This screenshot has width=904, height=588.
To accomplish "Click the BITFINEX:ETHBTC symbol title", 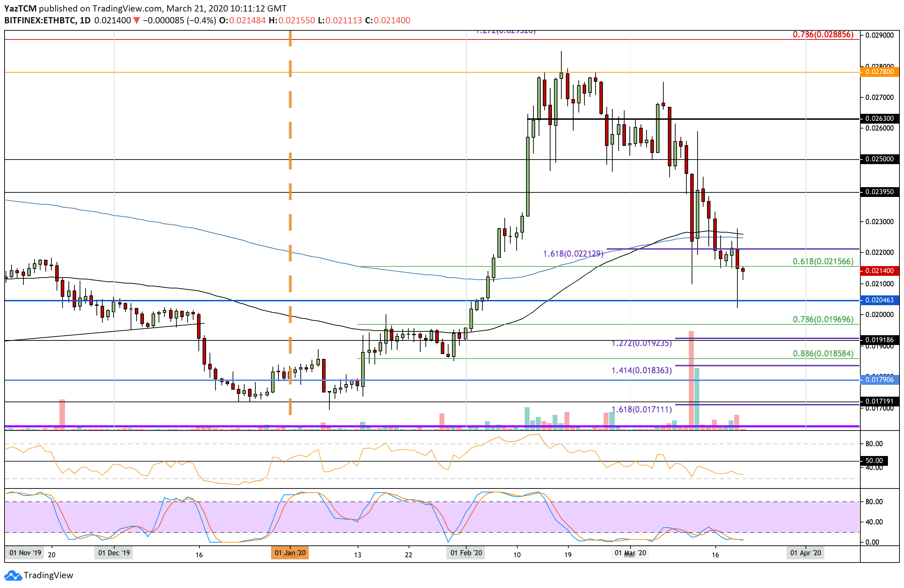I will [x=40, y=21].
